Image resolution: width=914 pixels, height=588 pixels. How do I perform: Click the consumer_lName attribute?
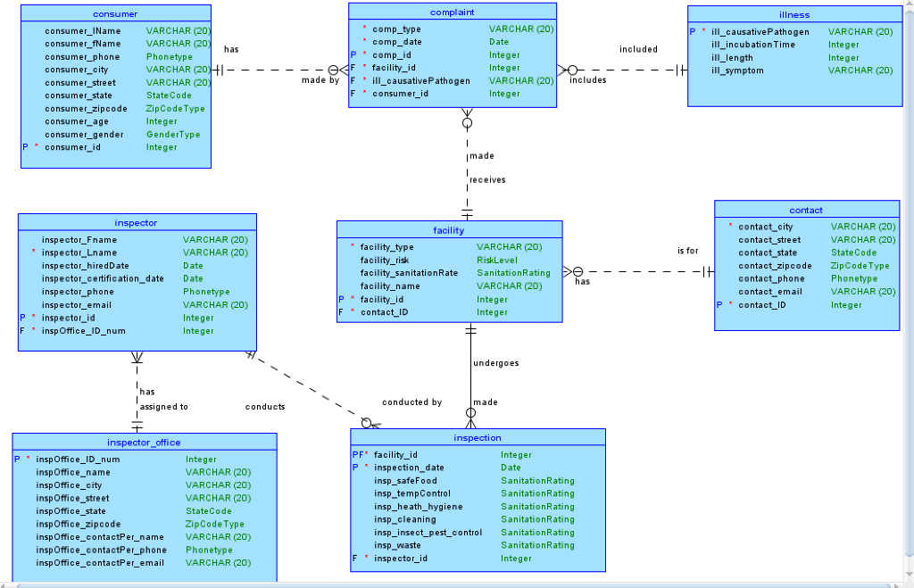point(83,31)
